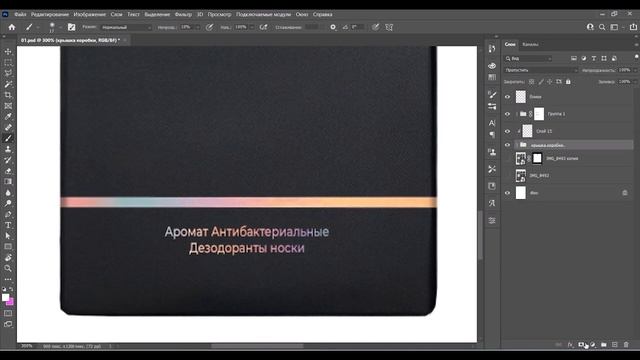Select the Rectangular Marquee tool
This screenshot has height=360, width=640.
[x=8, y=62]
